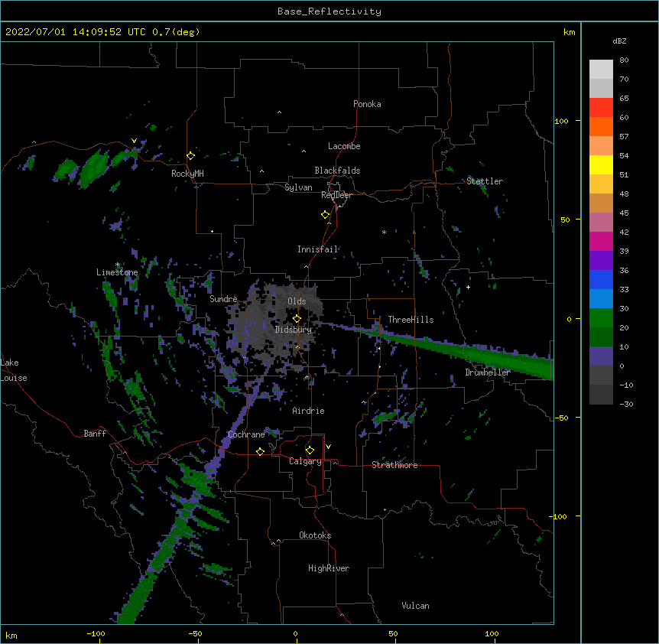Select the Lacombe town label
The height and width of the screenshot is (644, 659).
tap(344, 146)
